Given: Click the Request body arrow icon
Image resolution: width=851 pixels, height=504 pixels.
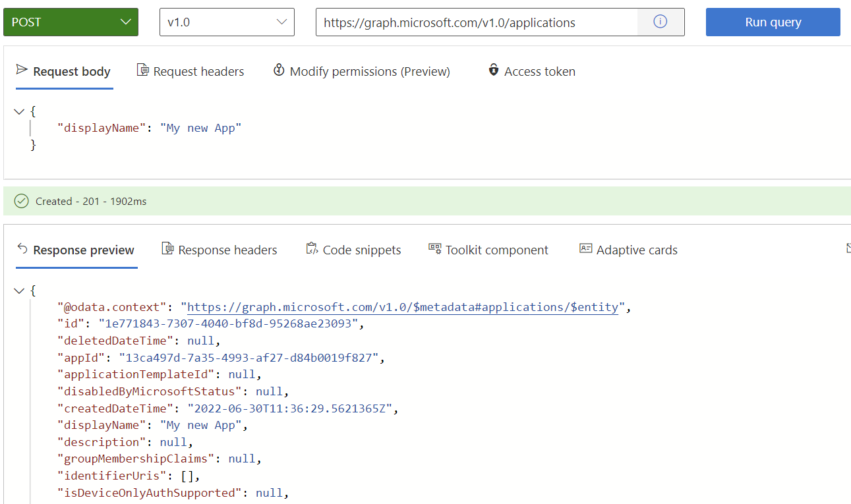Looking at the screenshot, I should click(22, 69).
